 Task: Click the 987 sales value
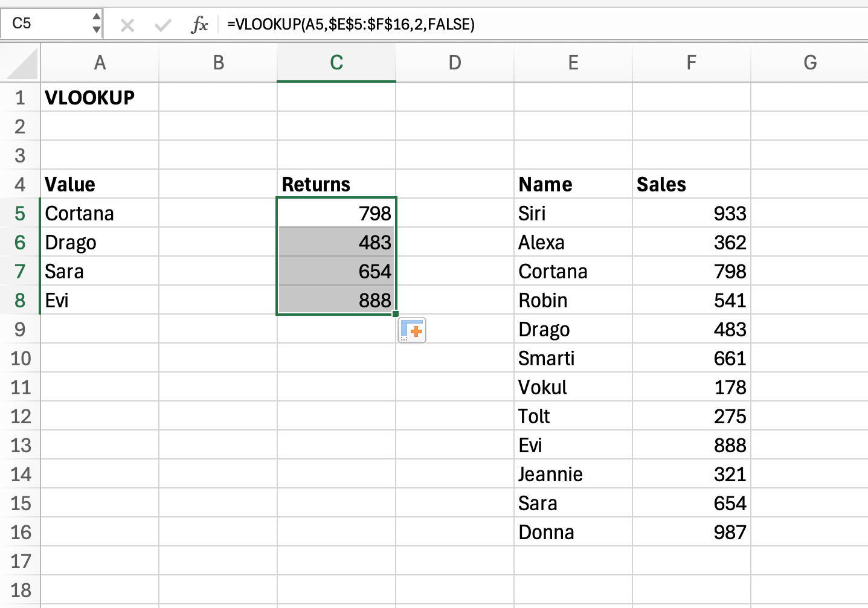pos(692,532)
